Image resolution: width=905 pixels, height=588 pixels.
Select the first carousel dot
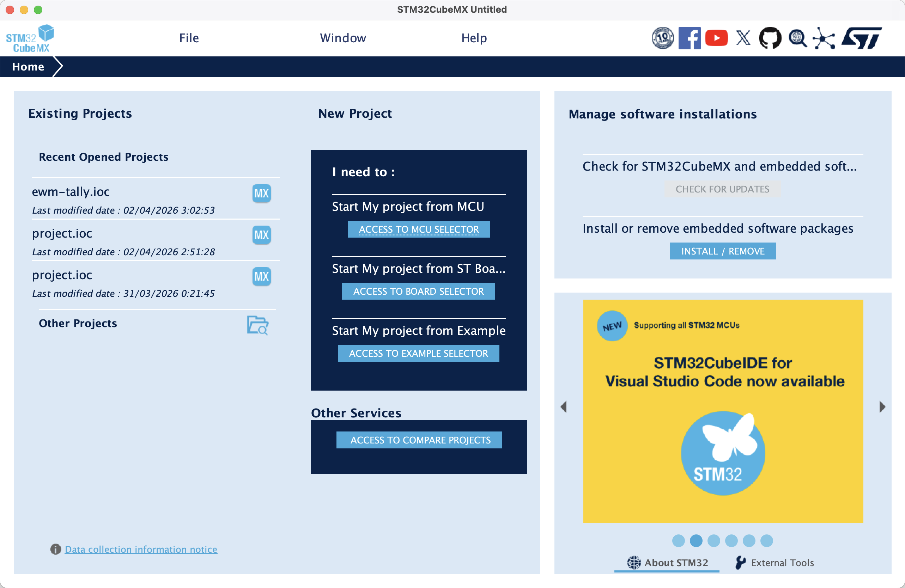[678, 540]
